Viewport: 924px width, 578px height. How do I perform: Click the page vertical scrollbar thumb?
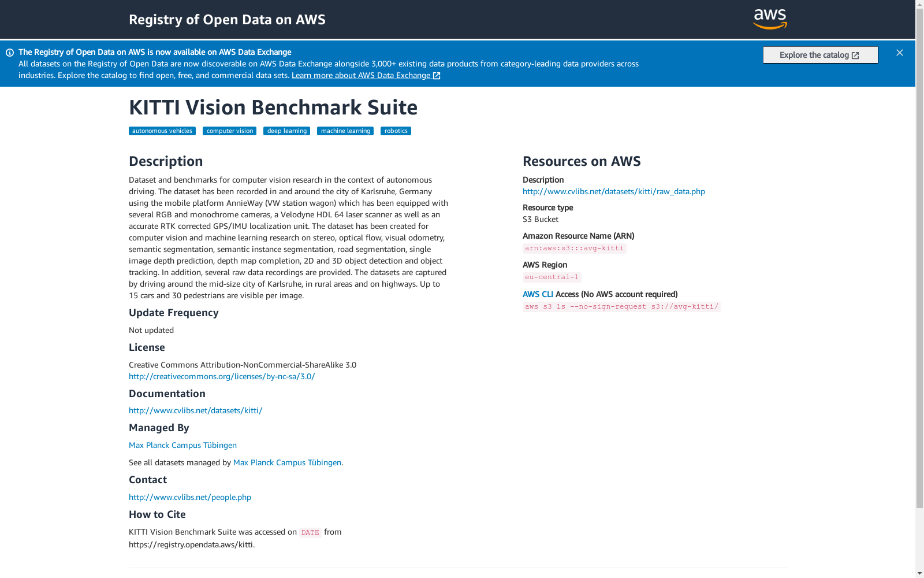click(919, 258)
